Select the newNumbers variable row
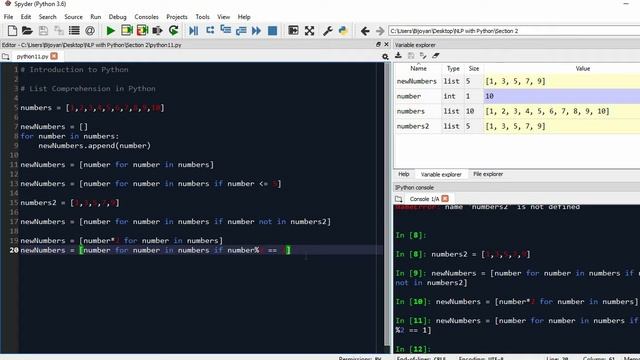 point(517,81)
